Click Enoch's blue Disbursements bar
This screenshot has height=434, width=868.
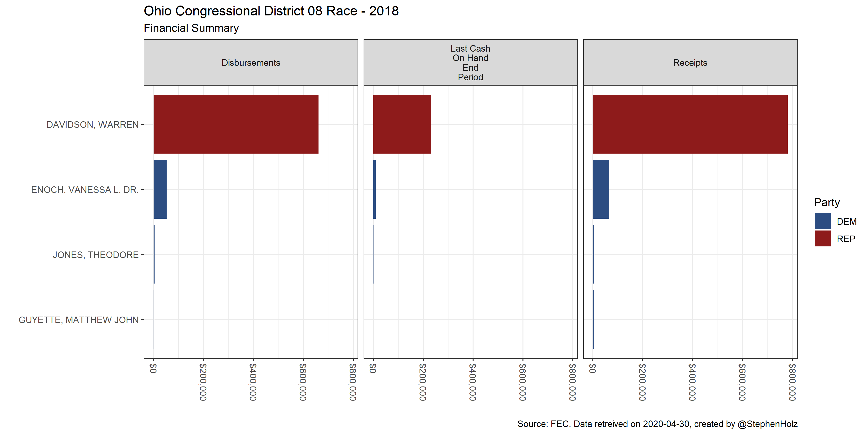tap(160, 189)
